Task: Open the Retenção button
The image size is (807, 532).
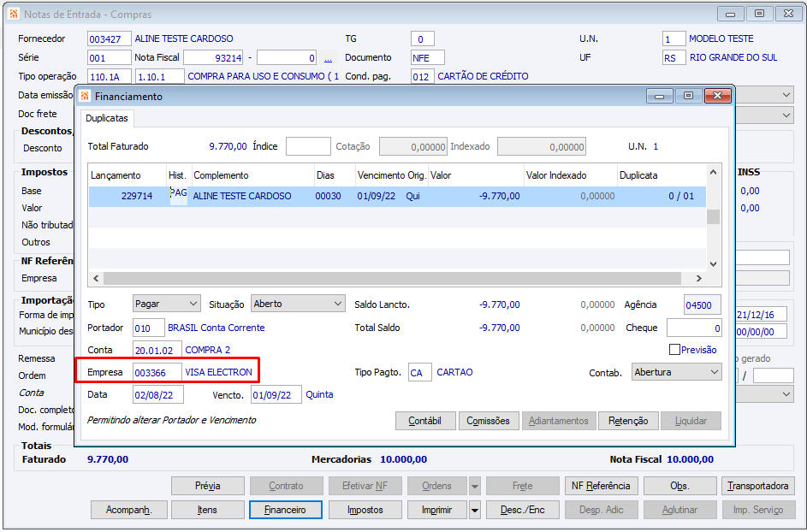Action: (628, 421)
